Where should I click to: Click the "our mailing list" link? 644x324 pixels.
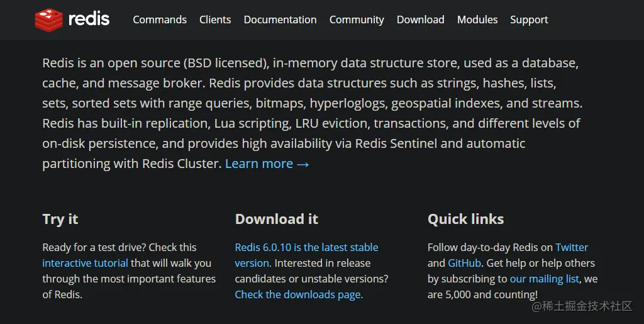click(x=545, y=279)
